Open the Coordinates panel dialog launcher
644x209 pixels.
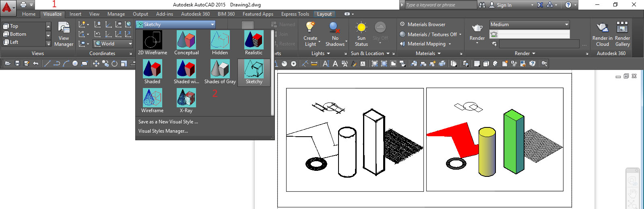(130, 53)
